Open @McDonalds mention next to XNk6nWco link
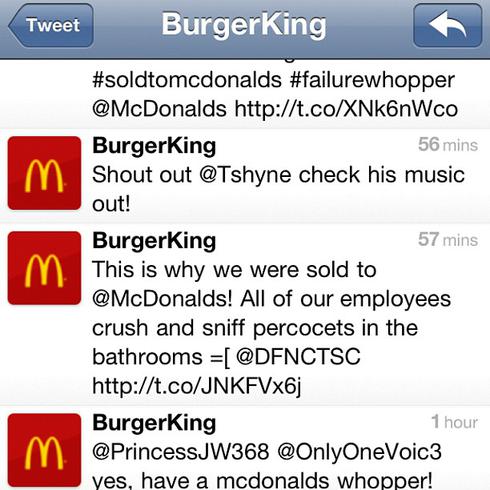Viewport: 490px width, 490px height. pyautogui.click(x=159, y=109)
